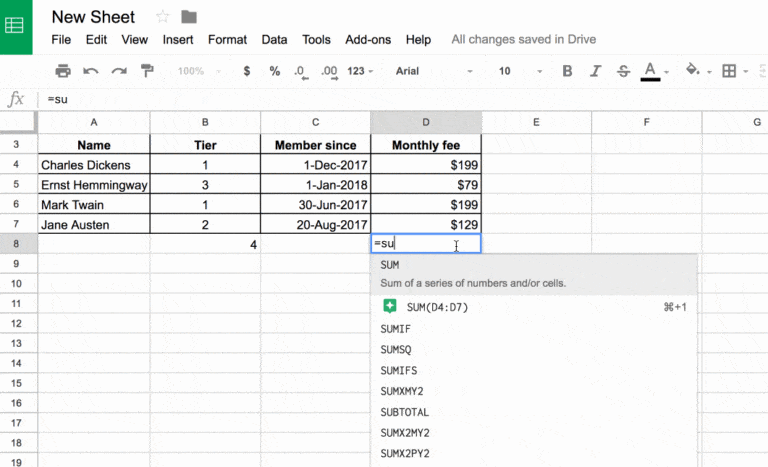Click the Undo arrow icon
The width and height of the screenshot is (768, 467).
tap(91, 71)
